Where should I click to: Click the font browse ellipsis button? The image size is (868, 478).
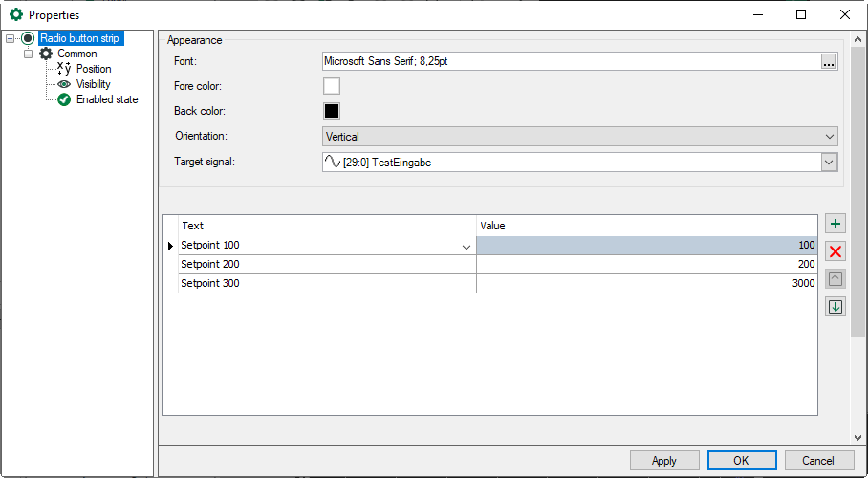coord(829,62)
